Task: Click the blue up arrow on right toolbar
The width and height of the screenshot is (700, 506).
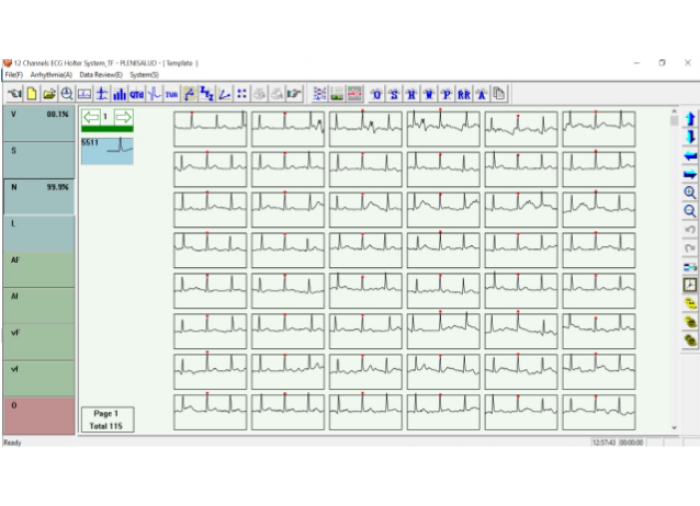Action: 690,119
